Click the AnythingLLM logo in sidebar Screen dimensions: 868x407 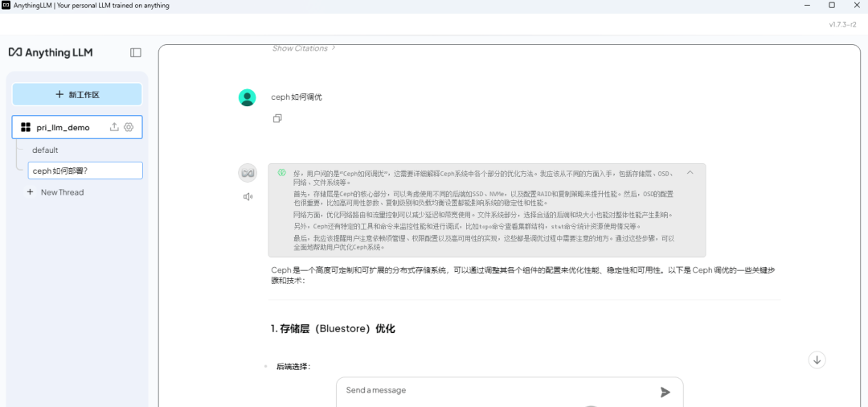(51, 52)
